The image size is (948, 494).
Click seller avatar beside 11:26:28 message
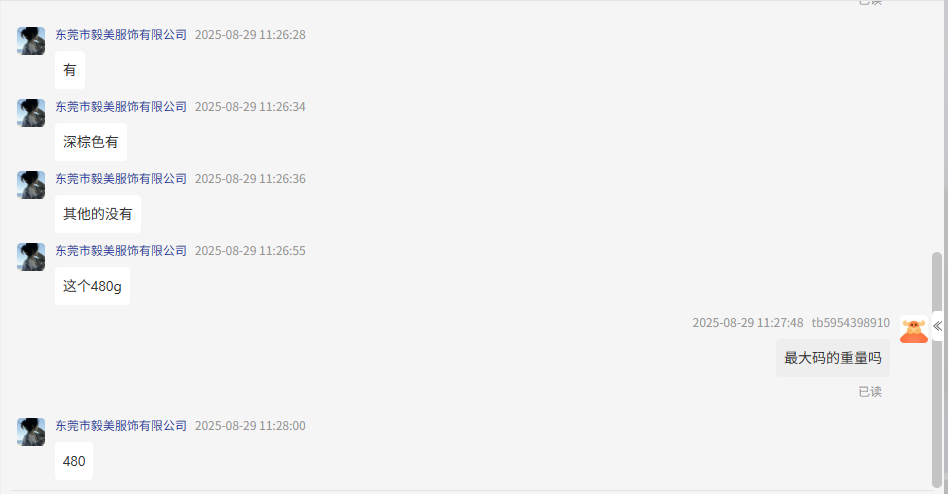pyautogui.click(x=31, y=41)
